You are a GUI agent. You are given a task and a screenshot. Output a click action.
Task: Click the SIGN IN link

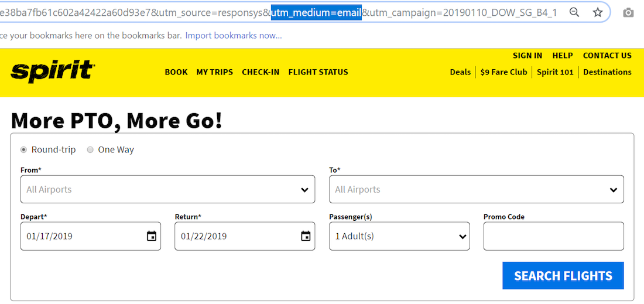point(527,56)
